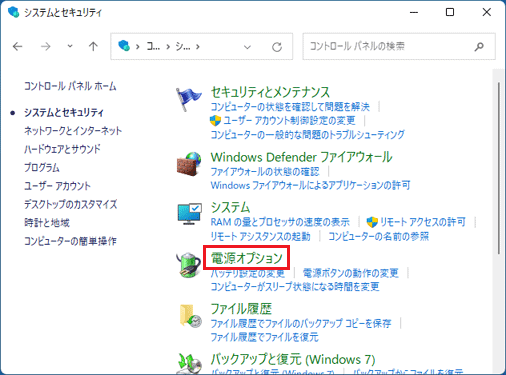
Task: Click the System monitor icon
Action: click(189, 214)
